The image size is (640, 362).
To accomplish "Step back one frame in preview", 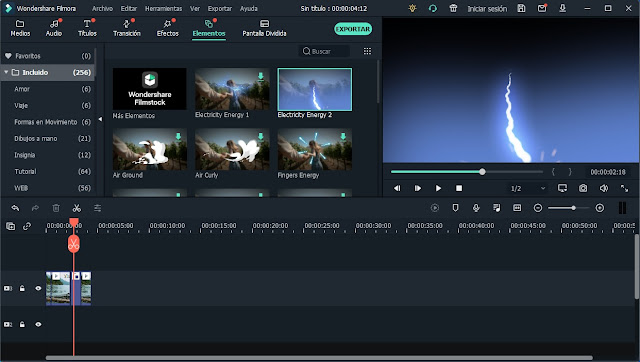I will tap(397, 188).
